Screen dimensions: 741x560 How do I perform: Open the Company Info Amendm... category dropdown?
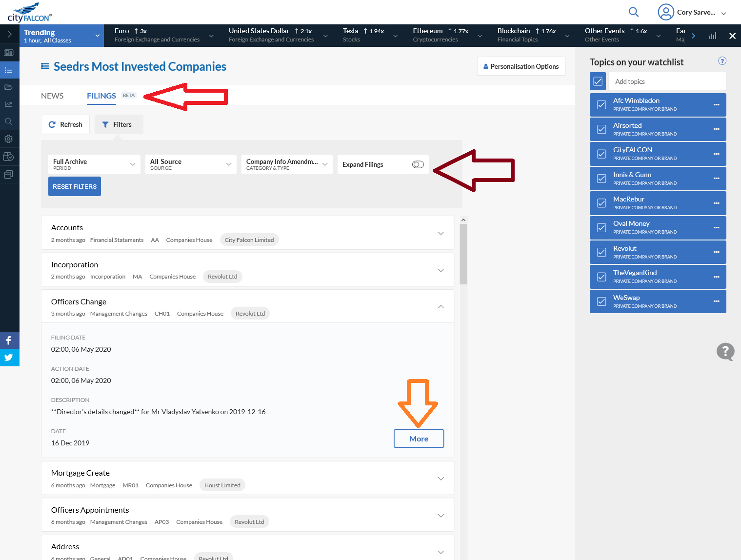(287, 164)
